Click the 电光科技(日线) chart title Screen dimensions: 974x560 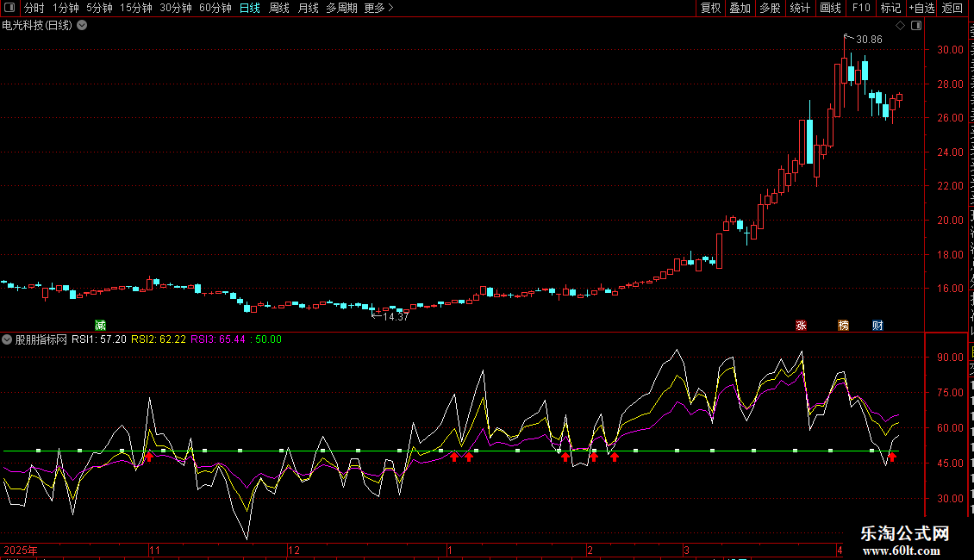37,26
